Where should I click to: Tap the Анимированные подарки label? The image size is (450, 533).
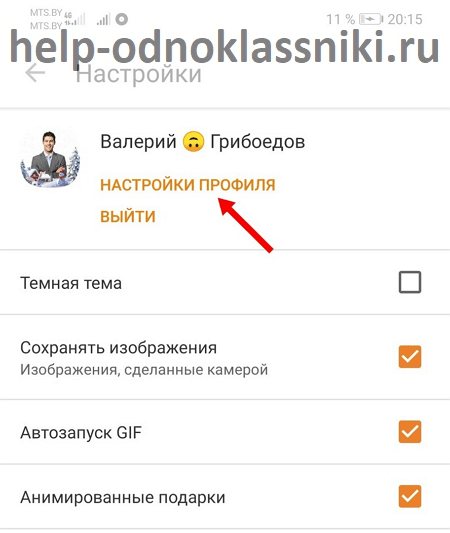pyautogui.click(x=123, y=497)
